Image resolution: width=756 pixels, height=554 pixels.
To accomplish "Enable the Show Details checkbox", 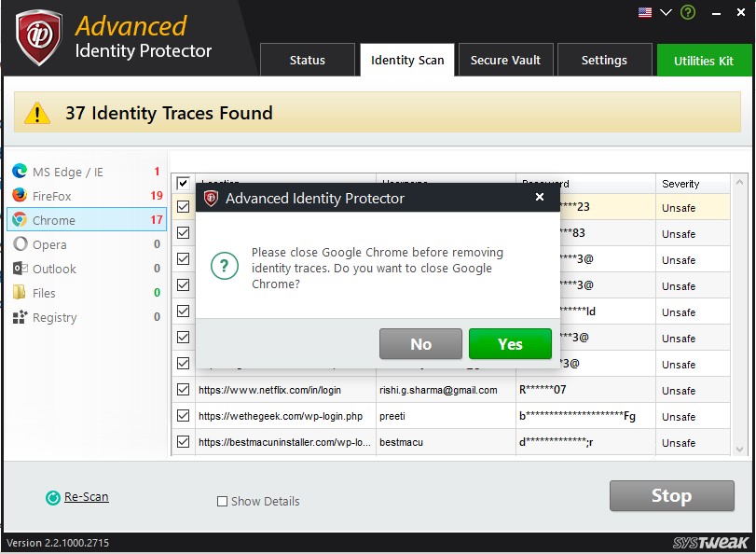I will coord(221,501).
